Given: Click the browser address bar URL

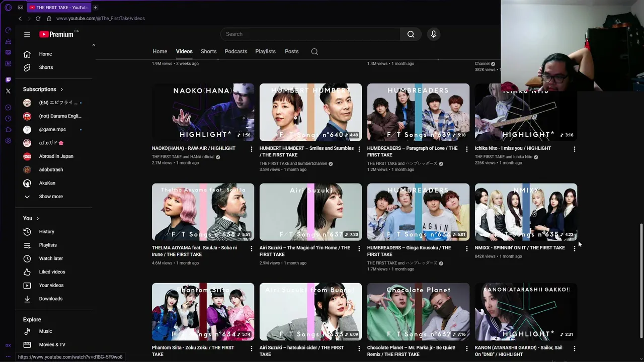Looking at the screenshot, I should (x=100, y=19).
